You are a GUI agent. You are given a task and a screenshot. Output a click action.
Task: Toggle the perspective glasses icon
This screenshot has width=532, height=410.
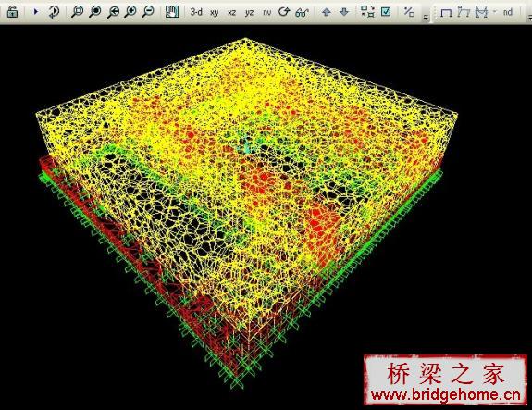(x=302, y=13)
